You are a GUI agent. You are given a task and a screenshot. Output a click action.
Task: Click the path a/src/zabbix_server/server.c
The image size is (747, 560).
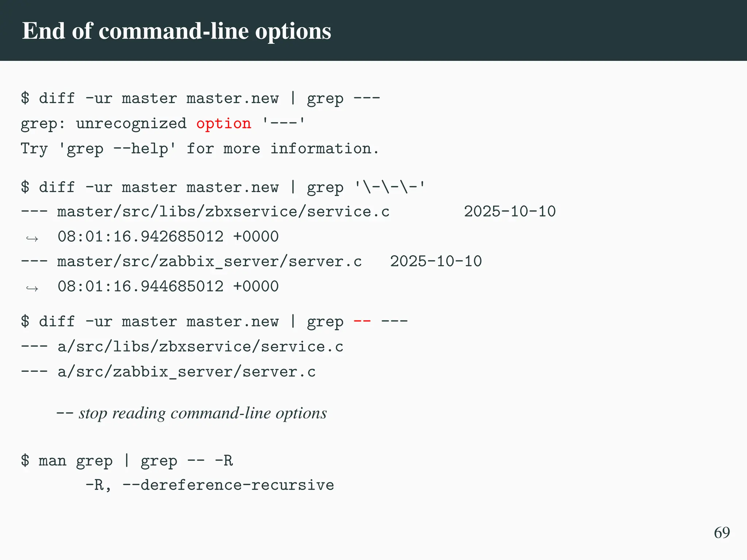186,372
